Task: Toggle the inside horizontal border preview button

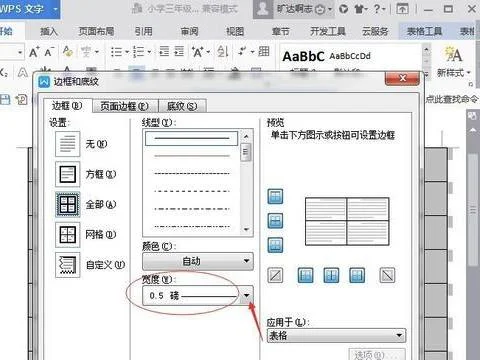Action: tap(275, 221)
